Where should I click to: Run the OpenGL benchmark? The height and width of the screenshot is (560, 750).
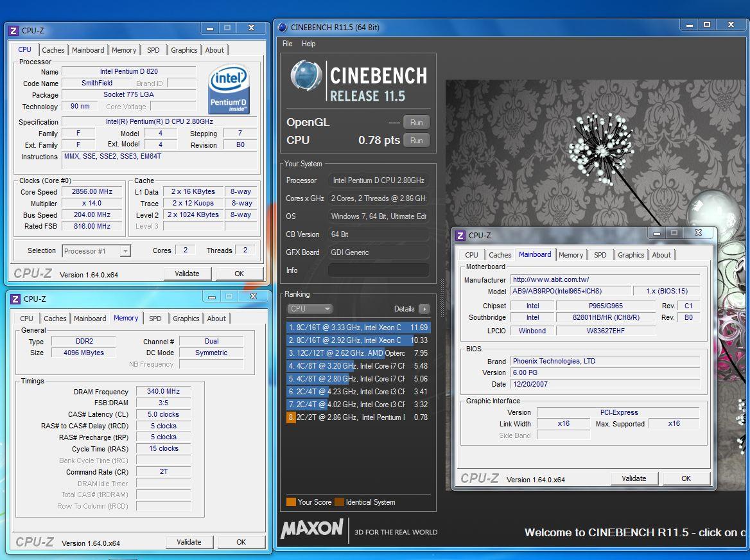coord(416,123)
